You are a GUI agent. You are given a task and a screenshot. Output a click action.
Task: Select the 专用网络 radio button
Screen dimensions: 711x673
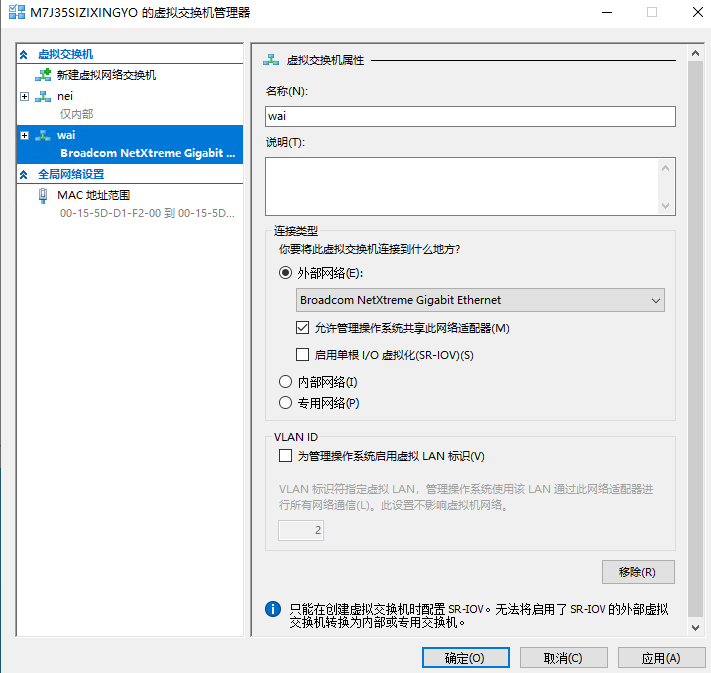[285, 403]
